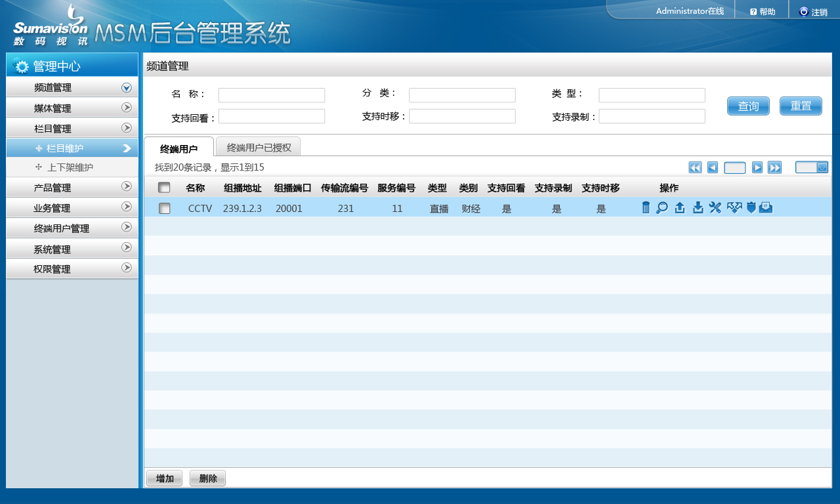
Task: Expand the 权限管理 section arrow
Action: point(127,268)
